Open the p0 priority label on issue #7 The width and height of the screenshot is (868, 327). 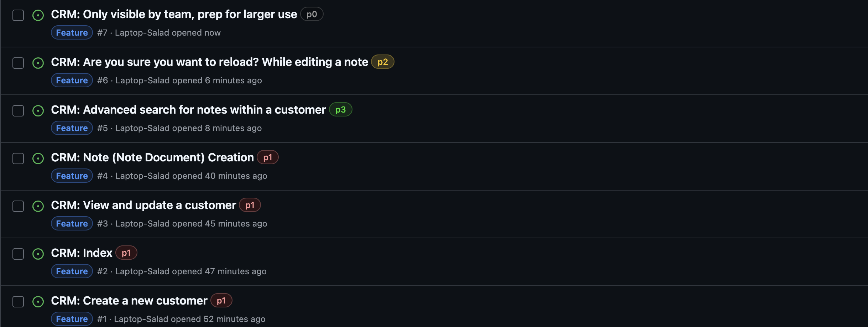[x=312, y=14]
